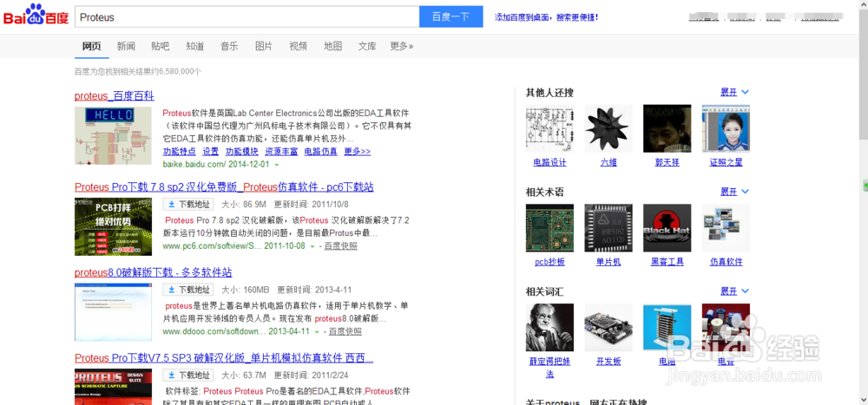This screenshot has width=868, height=405.
Task: Expand 展开 next to 其他人还搜
Action: coord(734,92)
